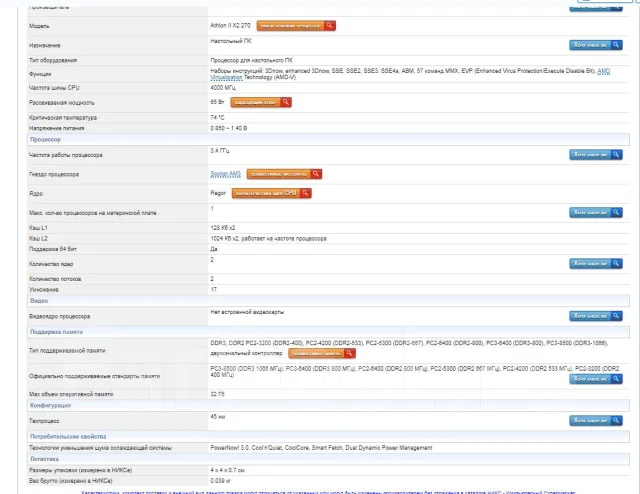Viewport: 640px width, 494px height.
Task: Select the clock speed value 3.4 ГГц
Action: point(220,151)
